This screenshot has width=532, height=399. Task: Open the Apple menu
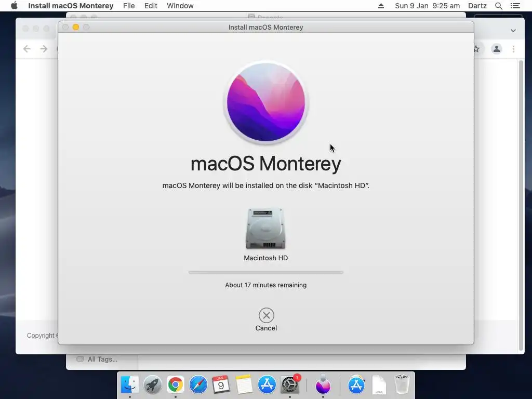pos(14,6)
